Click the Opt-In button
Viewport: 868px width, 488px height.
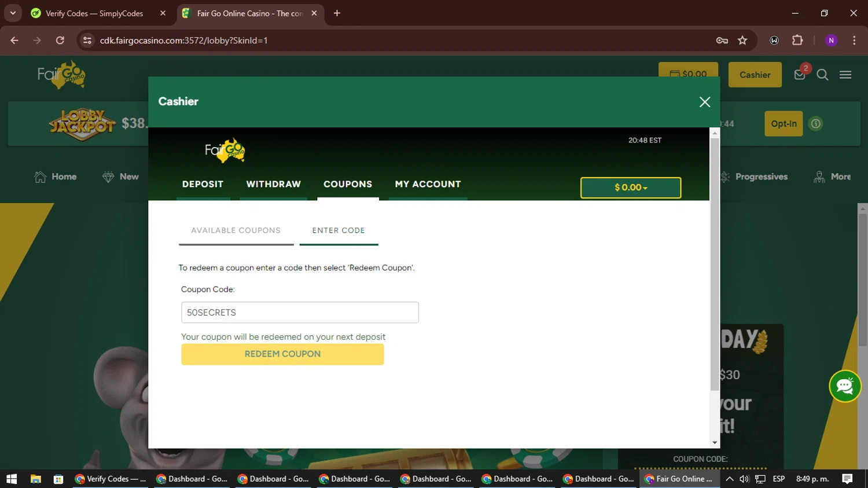pyautogui.click(x=784, y=123)
